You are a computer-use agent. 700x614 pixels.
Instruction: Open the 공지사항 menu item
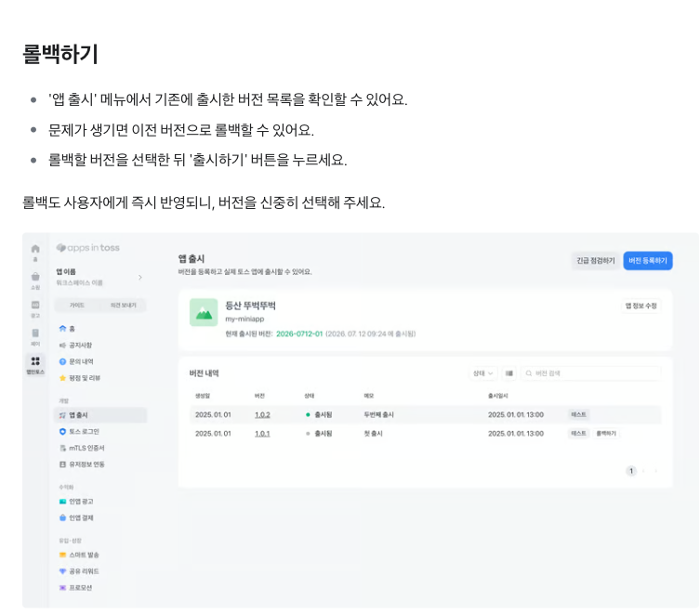tap(80, 346)
